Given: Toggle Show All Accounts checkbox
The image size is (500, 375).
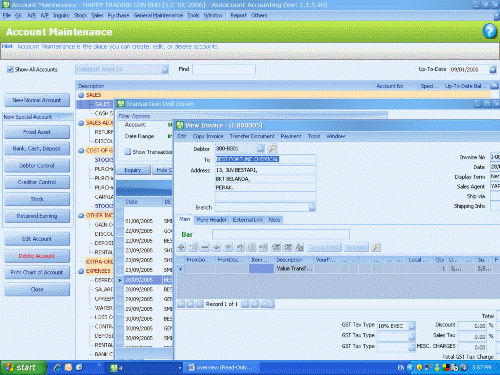Looking at the screenshot, I should point(10,69).
